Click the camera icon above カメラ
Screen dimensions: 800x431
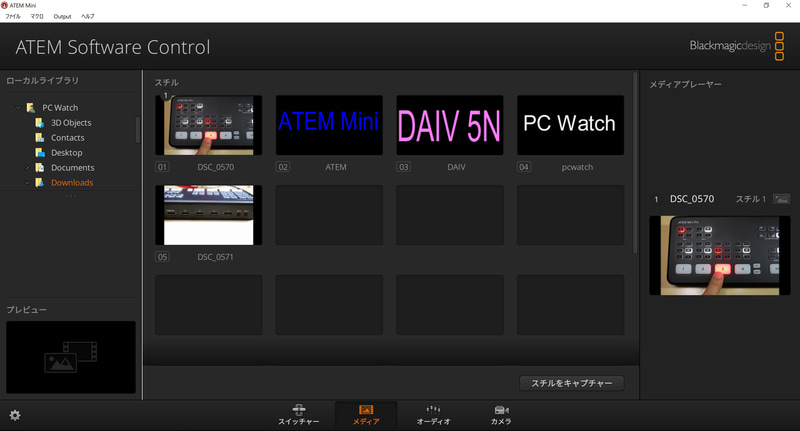point(502,410)
